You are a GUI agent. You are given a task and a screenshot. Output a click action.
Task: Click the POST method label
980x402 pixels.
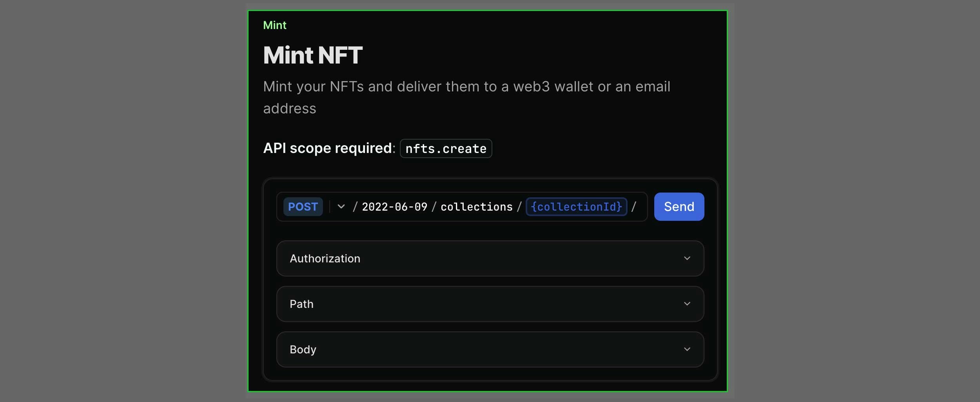coord(303,207)
